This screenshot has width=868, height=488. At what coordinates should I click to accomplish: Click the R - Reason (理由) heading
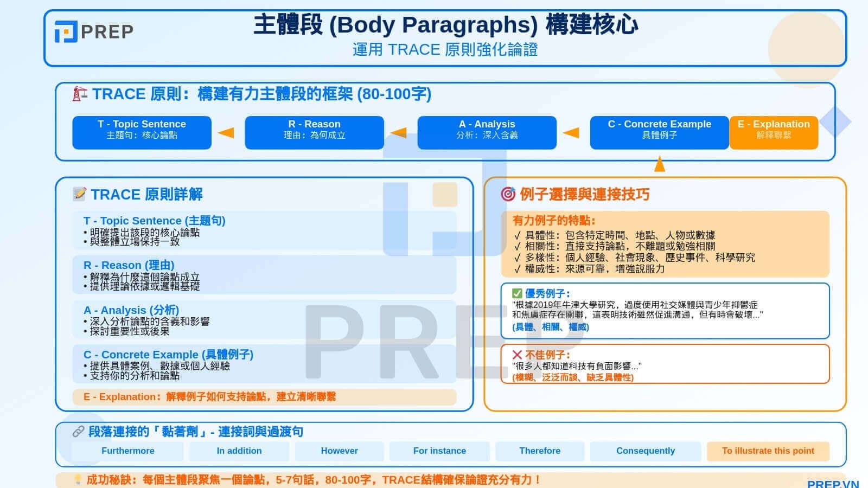click(x=129, y=265)
